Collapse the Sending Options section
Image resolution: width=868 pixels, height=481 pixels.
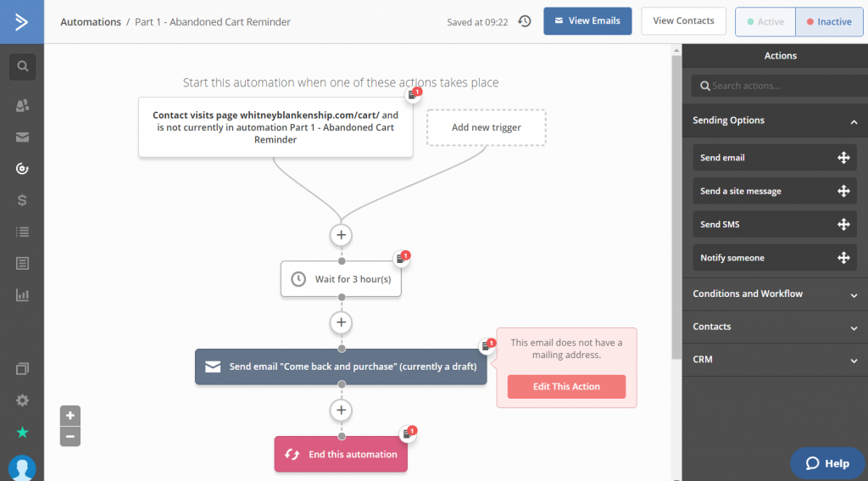tap(854, 121)
